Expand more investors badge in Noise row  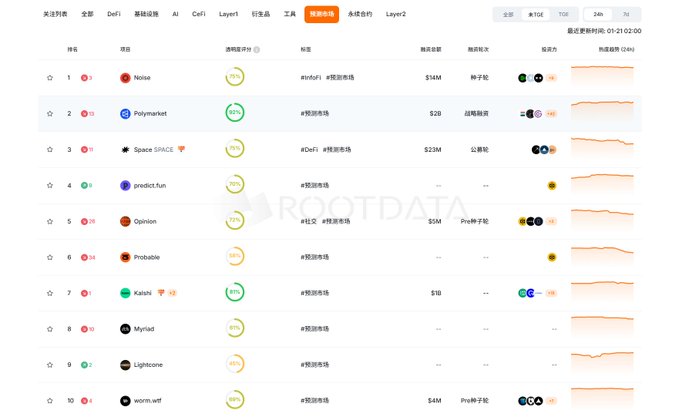coord(551,78)
